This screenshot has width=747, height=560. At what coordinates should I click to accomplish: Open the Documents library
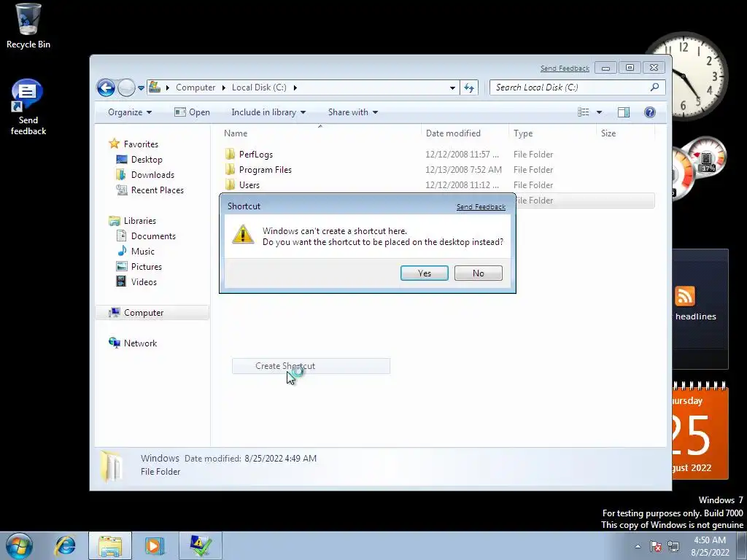tap(153, 236)
